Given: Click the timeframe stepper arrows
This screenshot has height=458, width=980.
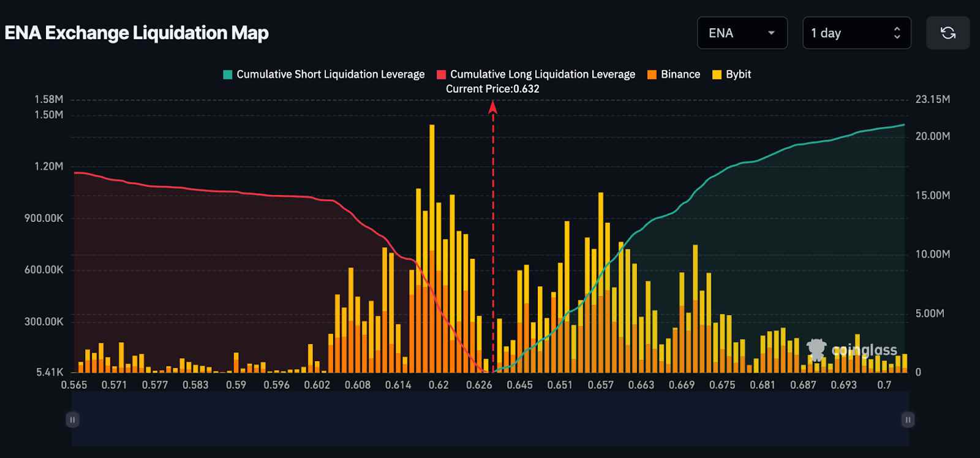Looking at the screenshot, I should click(897, 33).
